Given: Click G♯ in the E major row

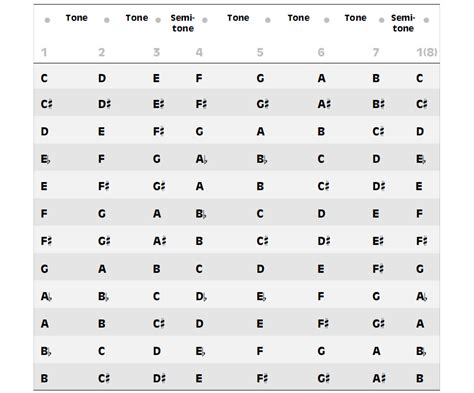Looking at the screenshot, I should [159, 186].
